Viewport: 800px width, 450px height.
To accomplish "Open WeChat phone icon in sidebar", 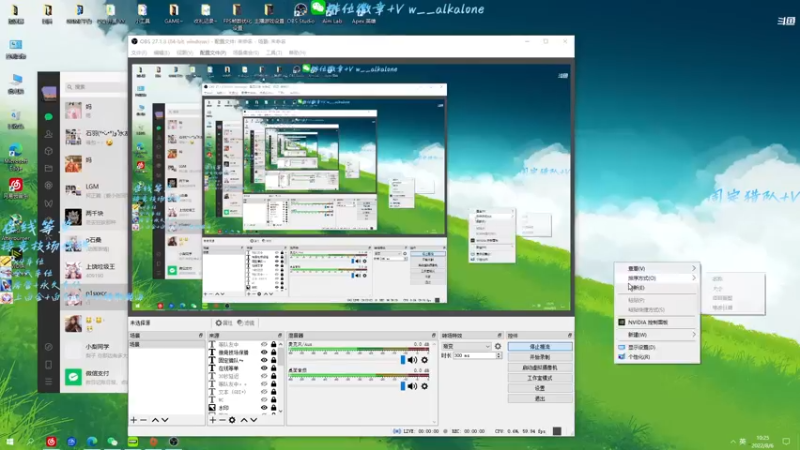I will pos(48,365).
